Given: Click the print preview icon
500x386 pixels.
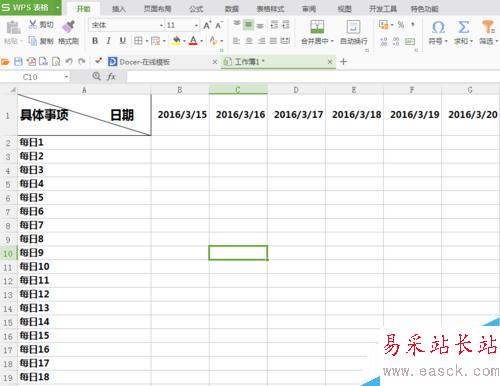Looking at the screenshot, I should pyautogui.click(x=56, y=62).
